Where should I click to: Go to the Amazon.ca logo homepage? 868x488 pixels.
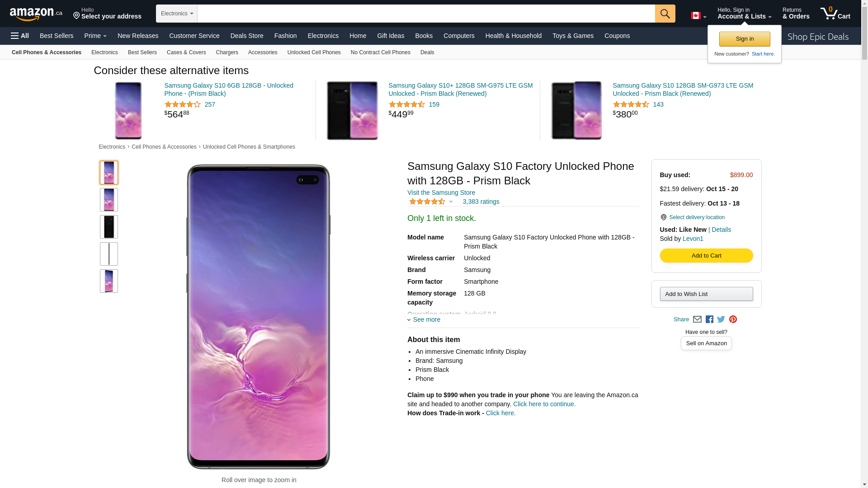coord(36,14)
